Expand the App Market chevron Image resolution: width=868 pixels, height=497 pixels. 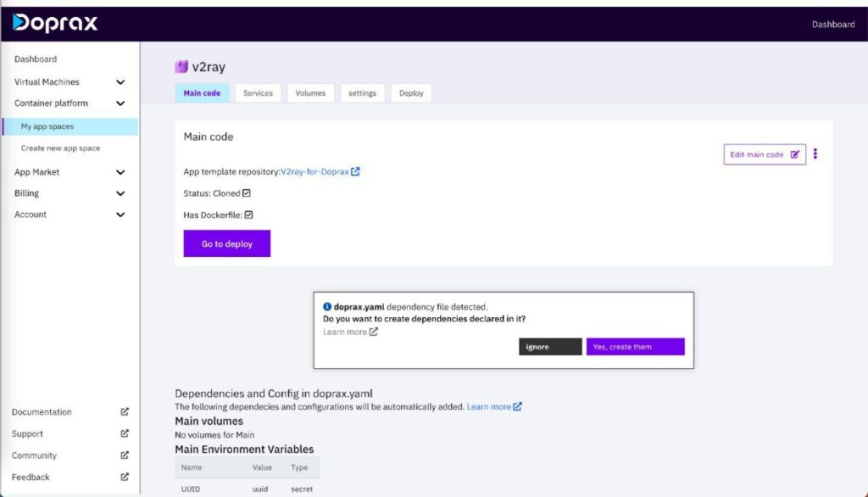point(120,172)
